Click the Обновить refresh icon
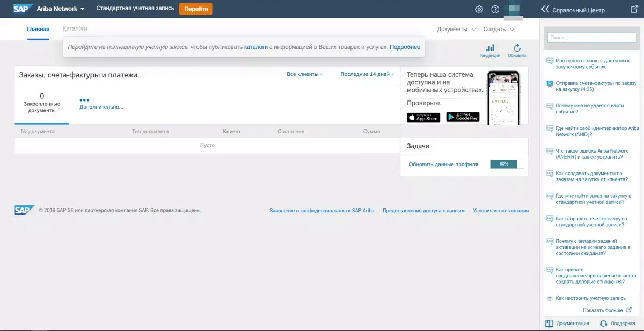 click(517, 48)
